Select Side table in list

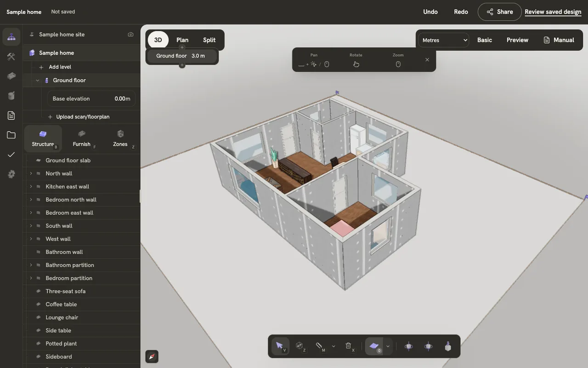click(x=82, y=330)
